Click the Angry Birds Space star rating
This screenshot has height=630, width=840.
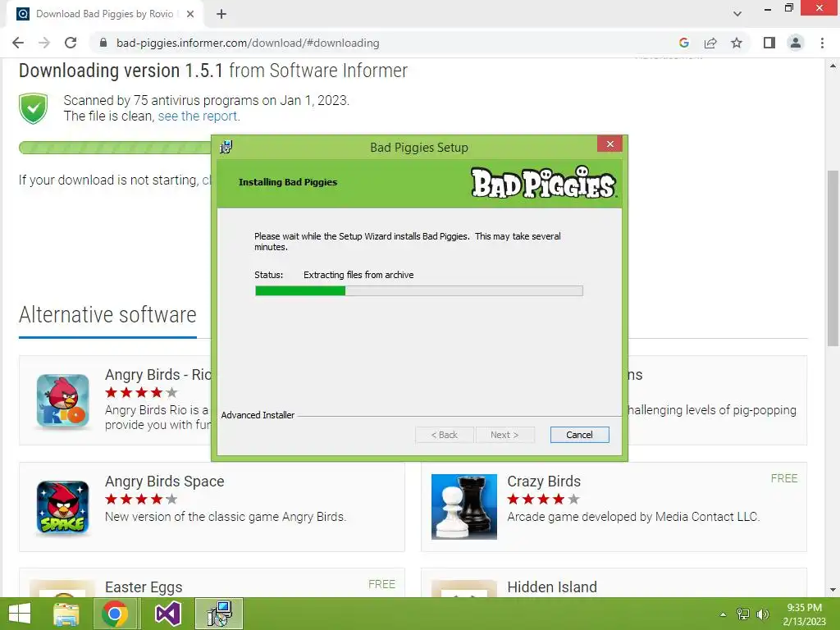(141, 500)
